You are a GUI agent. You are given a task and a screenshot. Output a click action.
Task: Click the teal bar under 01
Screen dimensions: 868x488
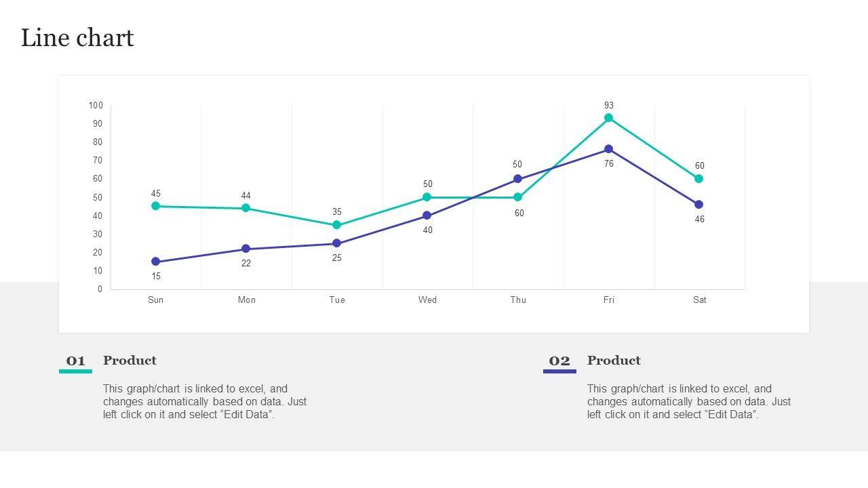click(x=75, y=371)
